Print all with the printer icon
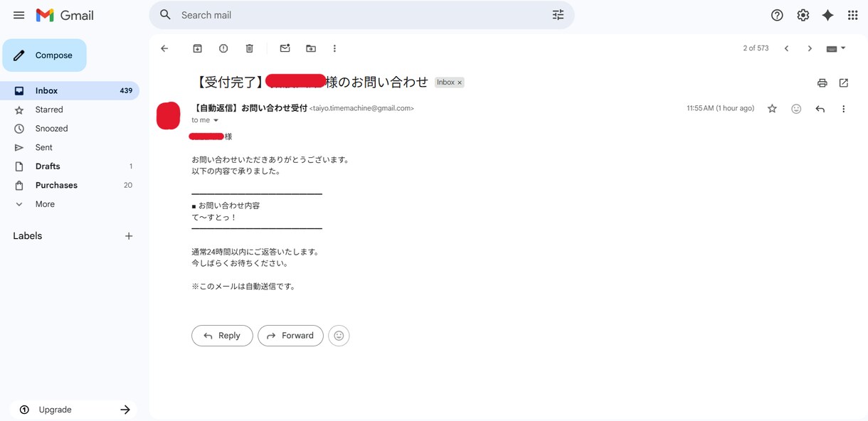 822,83
